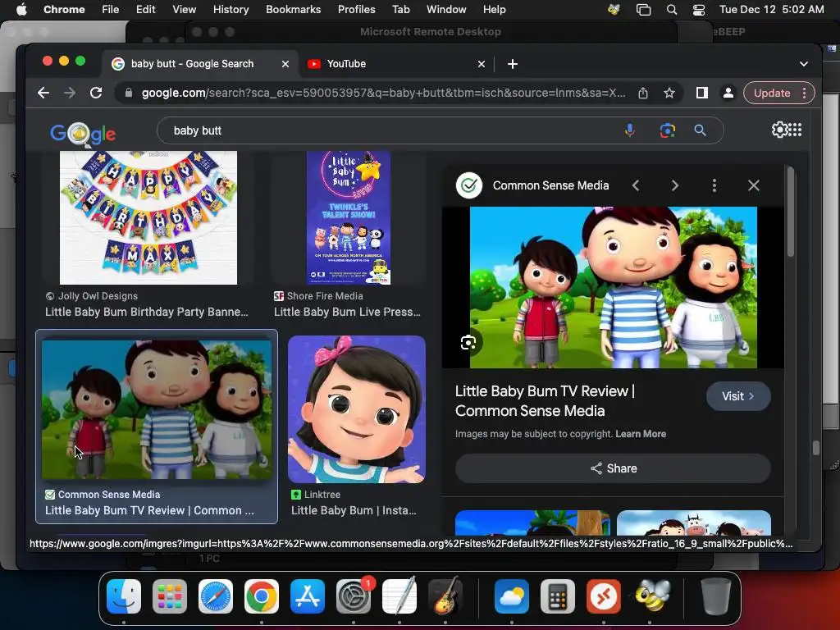Image resolution: width=840 pixels, height=630 pixels.
Task: Expand the tab search dropdown arrow
Action: click(804, 64)
